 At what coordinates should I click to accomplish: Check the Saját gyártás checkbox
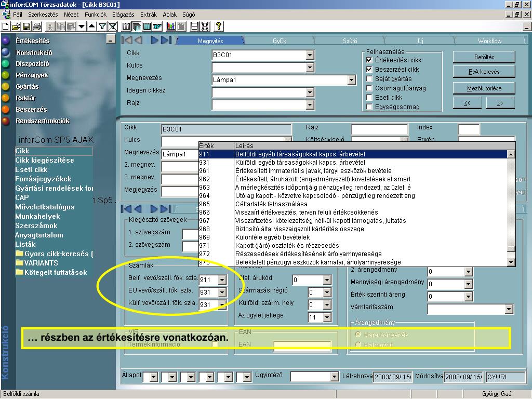coord(369,79)
